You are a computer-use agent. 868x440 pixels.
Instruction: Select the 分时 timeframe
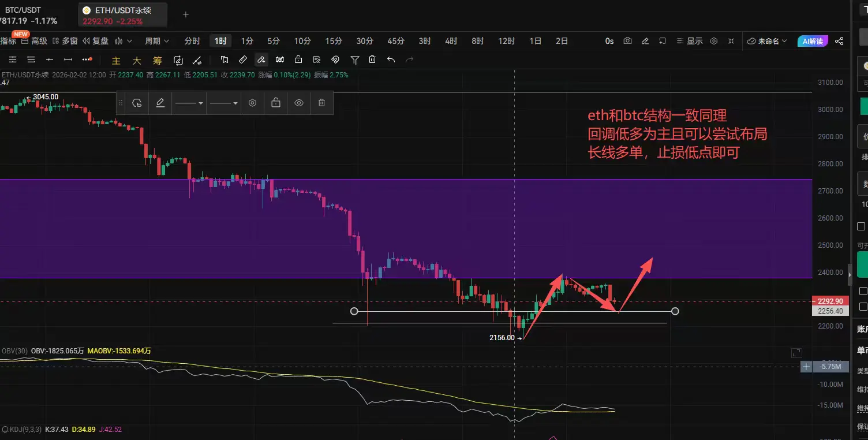coord(192,41)
